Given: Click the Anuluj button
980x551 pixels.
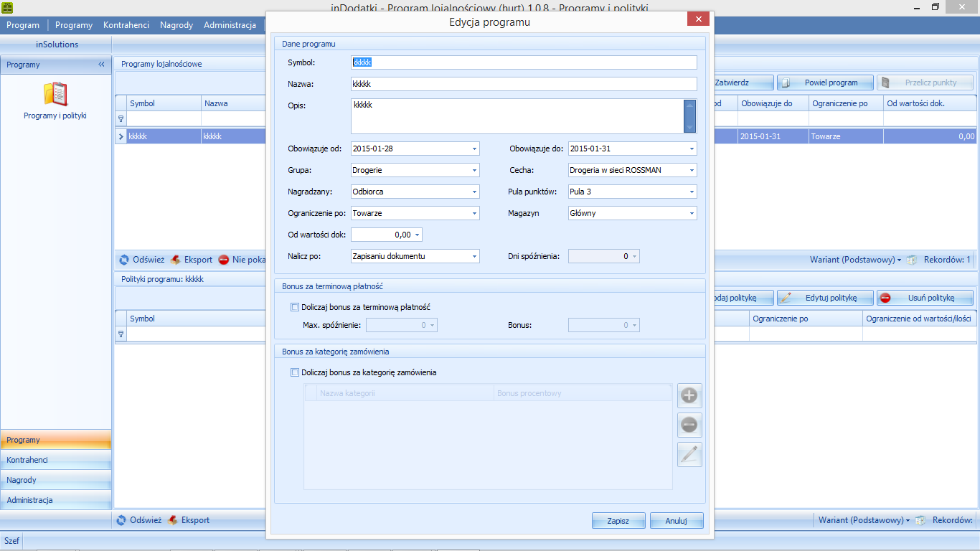Looking at the screenshot, I should [677, 521].
